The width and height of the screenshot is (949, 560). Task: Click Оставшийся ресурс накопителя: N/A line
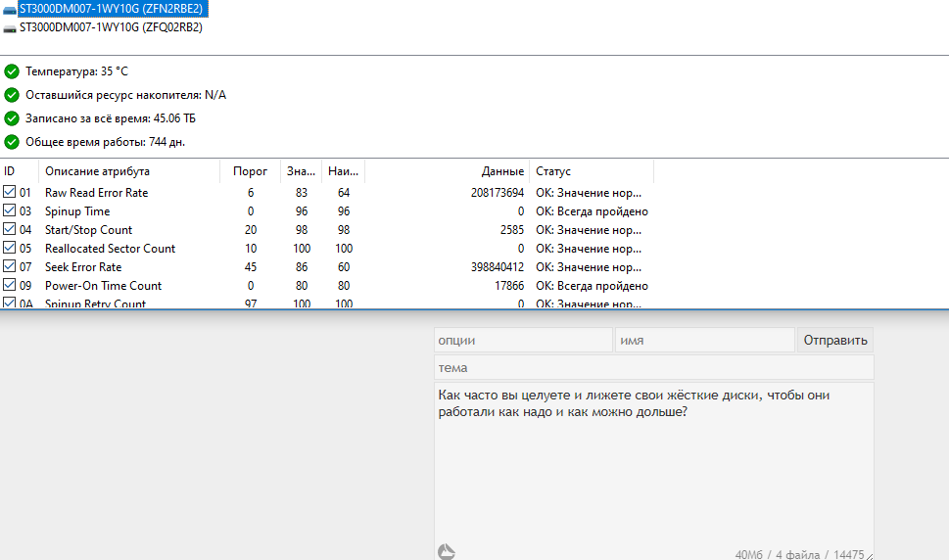[125, 95]
